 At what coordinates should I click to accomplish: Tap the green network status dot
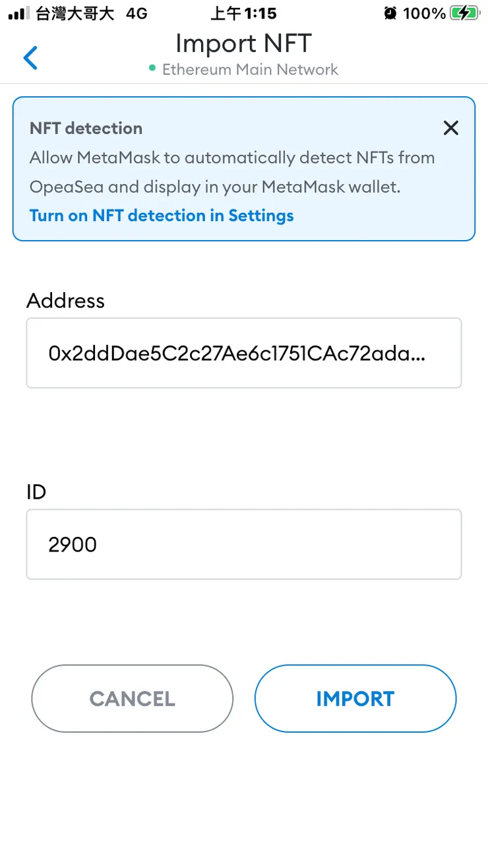152,68
